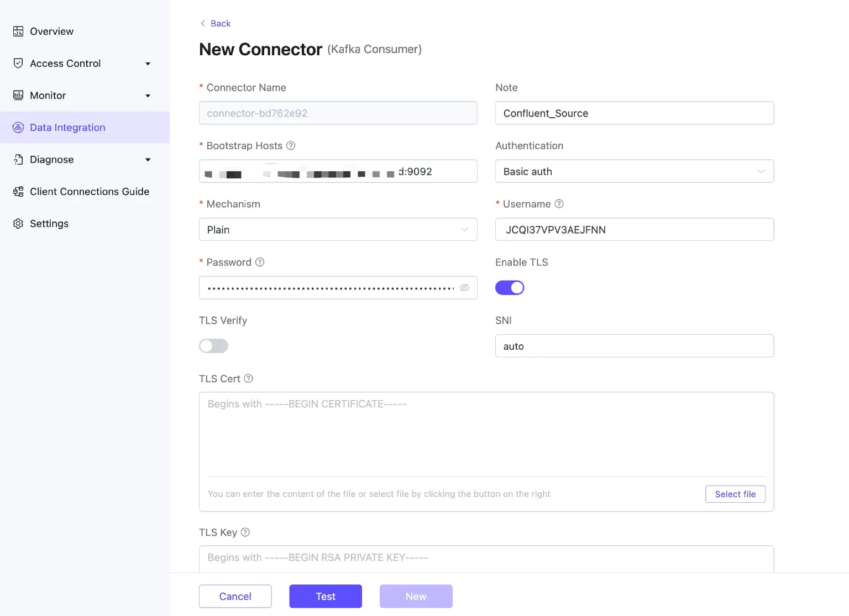Viewport: 849px width, 616px height.
Task: Open the Diagnose sidebar icon
Action: coord(18,159)
